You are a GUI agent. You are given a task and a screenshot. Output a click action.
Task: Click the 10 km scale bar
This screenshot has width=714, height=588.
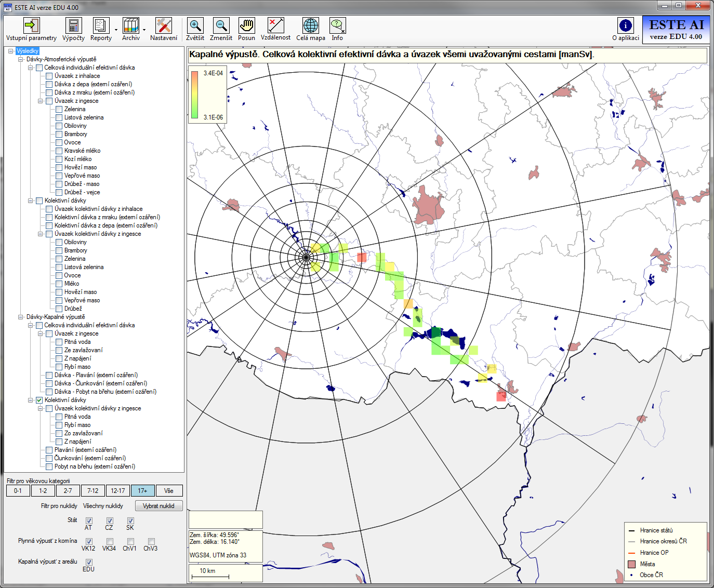[x=210, y=577]
